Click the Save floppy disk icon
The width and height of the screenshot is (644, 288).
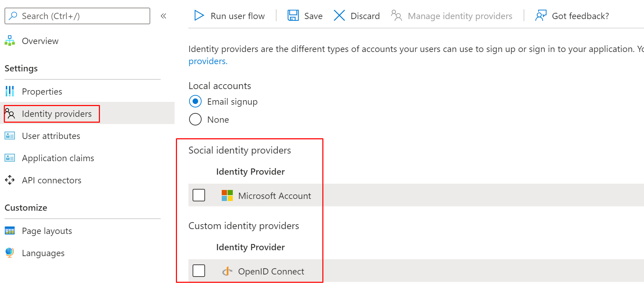(293, 16)
